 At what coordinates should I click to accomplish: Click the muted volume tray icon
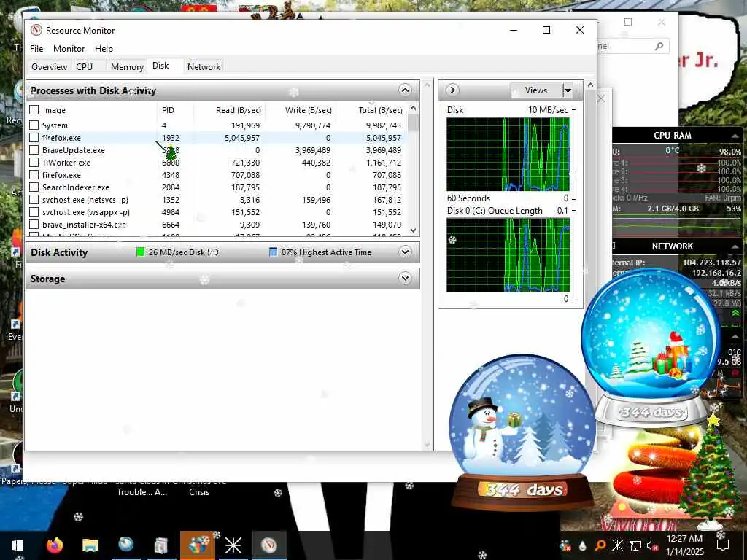tap(652, 546)
